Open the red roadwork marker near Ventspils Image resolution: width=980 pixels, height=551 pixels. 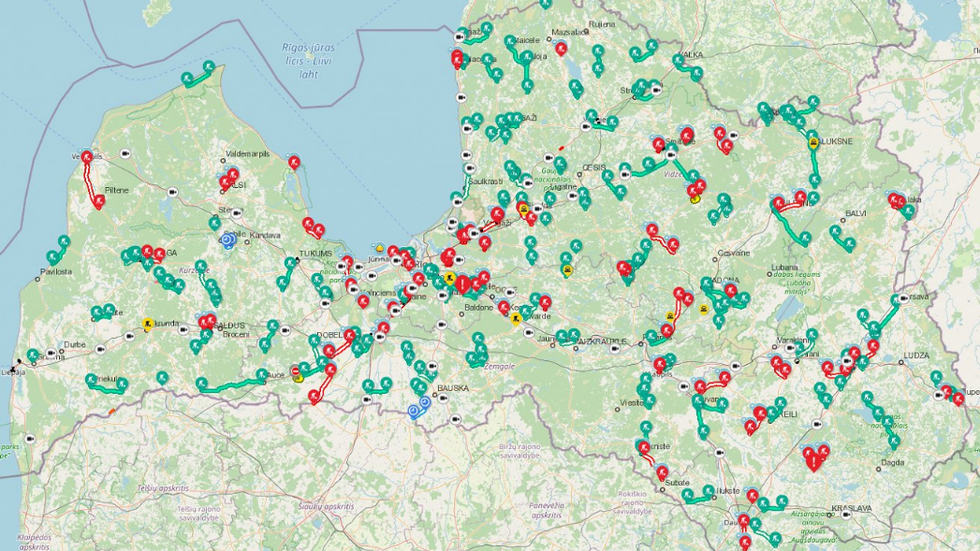[x=89, y=157]
